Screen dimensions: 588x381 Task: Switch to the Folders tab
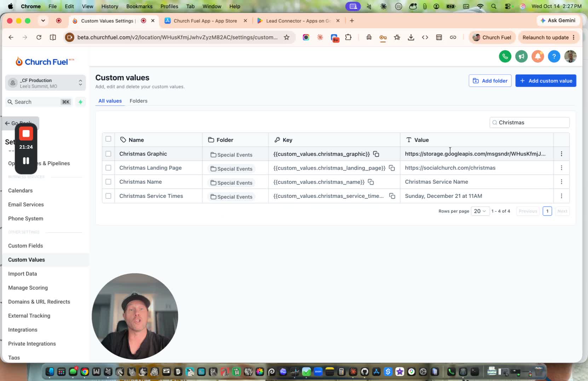(x=138, y=101)
